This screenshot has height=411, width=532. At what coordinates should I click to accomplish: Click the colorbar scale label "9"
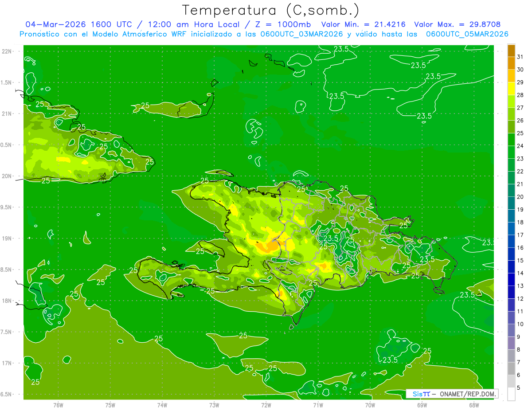click(519, 337)
